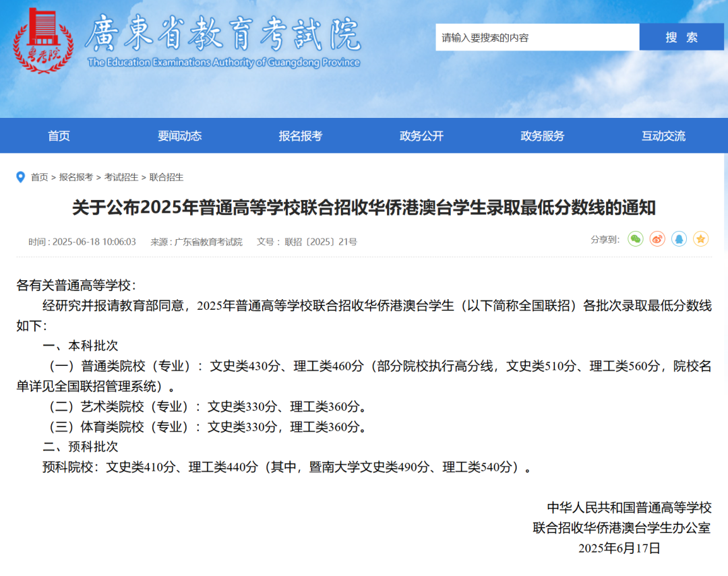Go to 首页 in the breadcrumb
The width and height of the screenshot is (728, 576).
click(40, 177)
